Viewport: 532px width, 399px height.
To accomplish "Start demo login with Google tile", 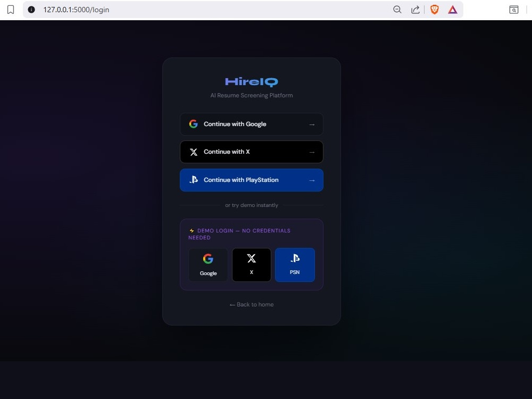I will click(x=208, y=264).
